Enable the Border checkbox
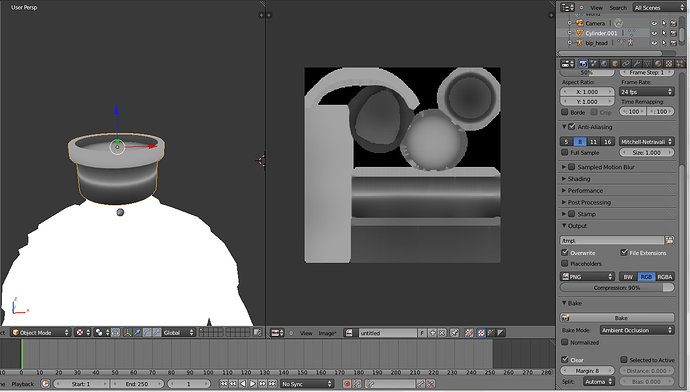The width and height of the screenshot is (690, 392). (x=565, y=112)
